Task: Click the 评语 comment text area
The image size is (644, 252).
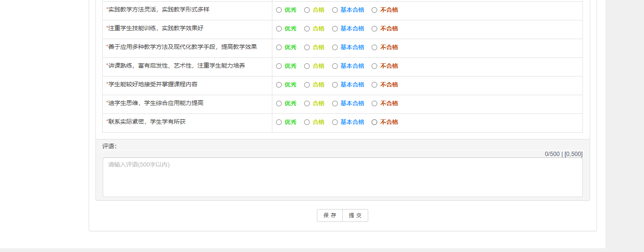Action: [342, 177]
